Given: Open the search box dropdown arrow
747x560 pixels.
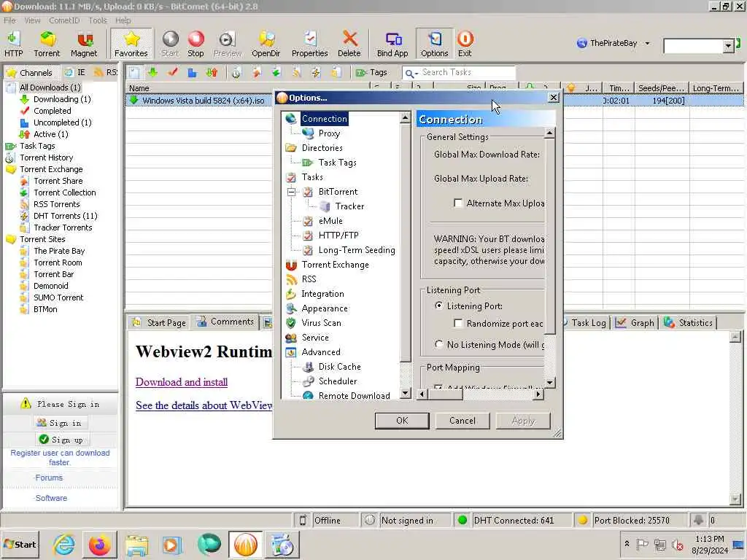Looking at the screenshot, I should coord(728,46).
